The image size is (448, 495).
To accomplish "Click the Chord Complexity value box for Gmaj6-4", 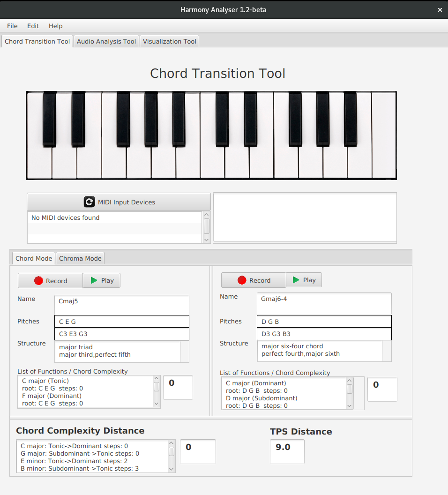I will click(382, 389).
